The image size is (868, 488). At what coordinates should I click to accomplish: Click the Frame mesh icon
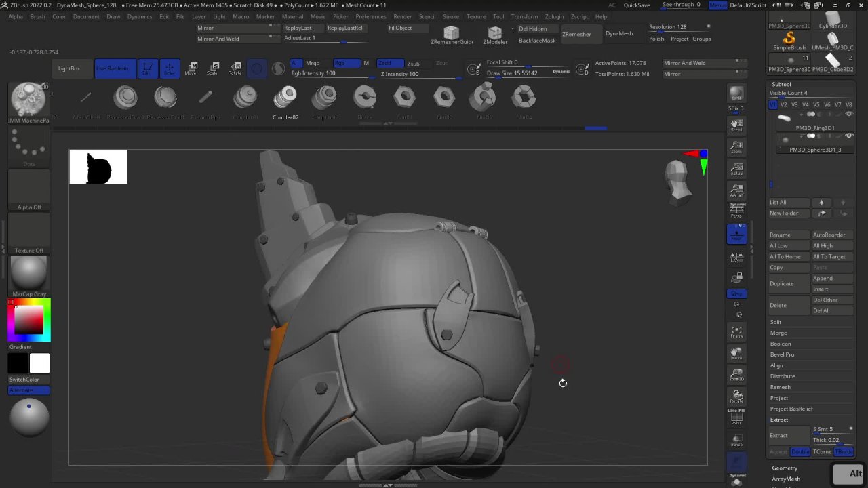[736, 331]
